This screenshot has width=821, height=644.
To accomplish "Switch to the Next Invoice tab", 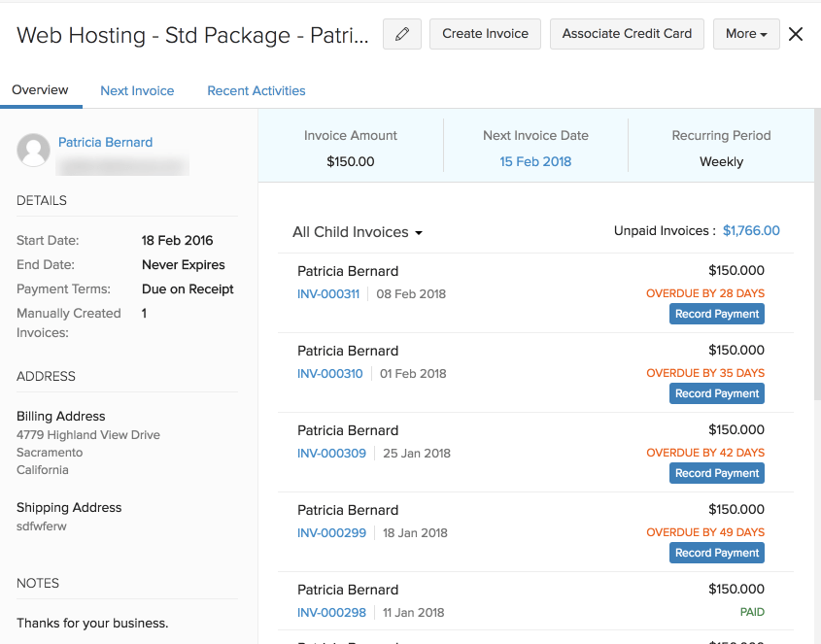I will point(137,90).
